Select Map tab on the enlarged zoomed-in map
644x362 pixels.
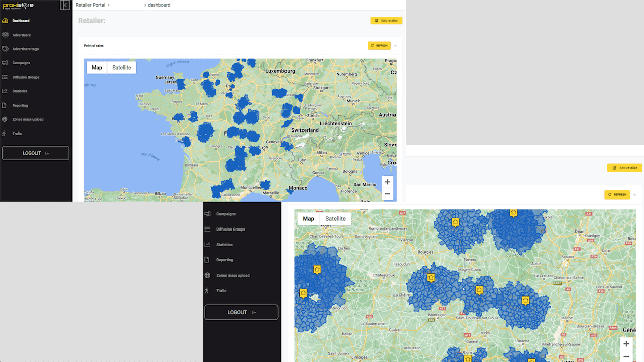click(308, 219)
